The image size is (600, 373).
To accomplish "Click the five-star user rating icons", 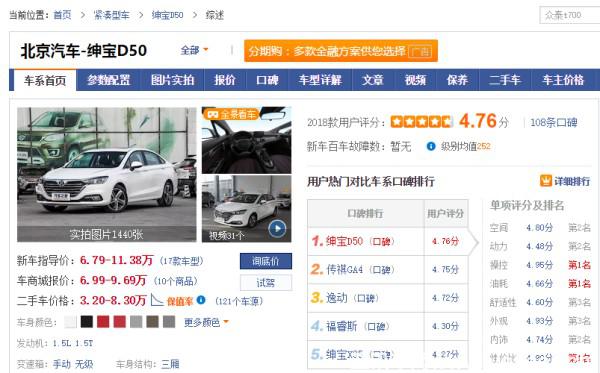I will tap(421, 122).
